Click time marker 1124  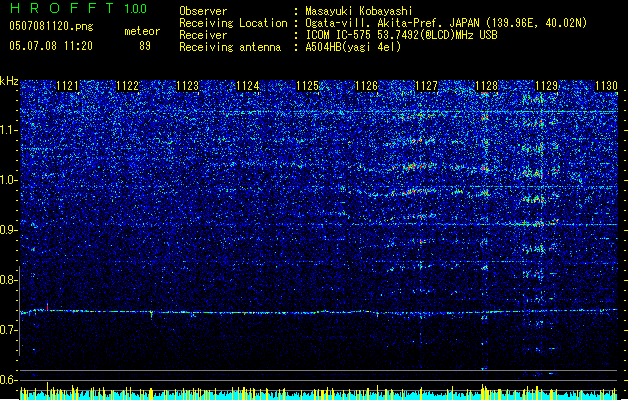pos(248,86)
